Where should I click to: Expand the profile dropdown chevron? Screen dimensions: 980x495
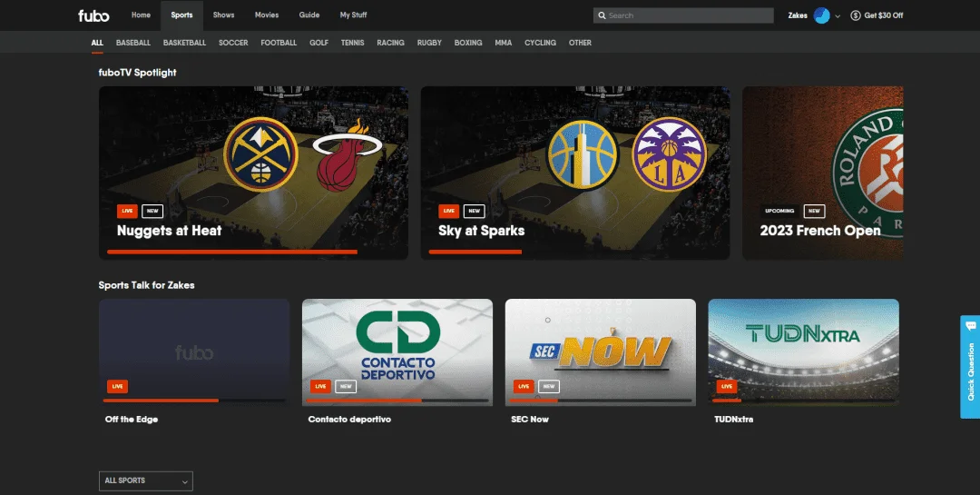[x=838, y=16]
